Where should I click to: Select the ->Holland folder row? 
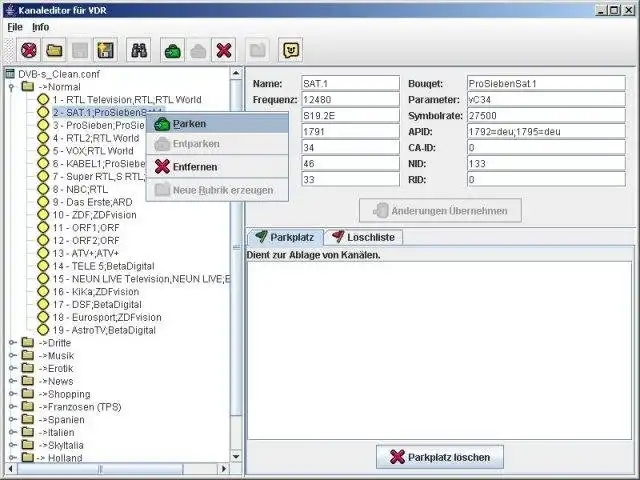pos(60,458)
